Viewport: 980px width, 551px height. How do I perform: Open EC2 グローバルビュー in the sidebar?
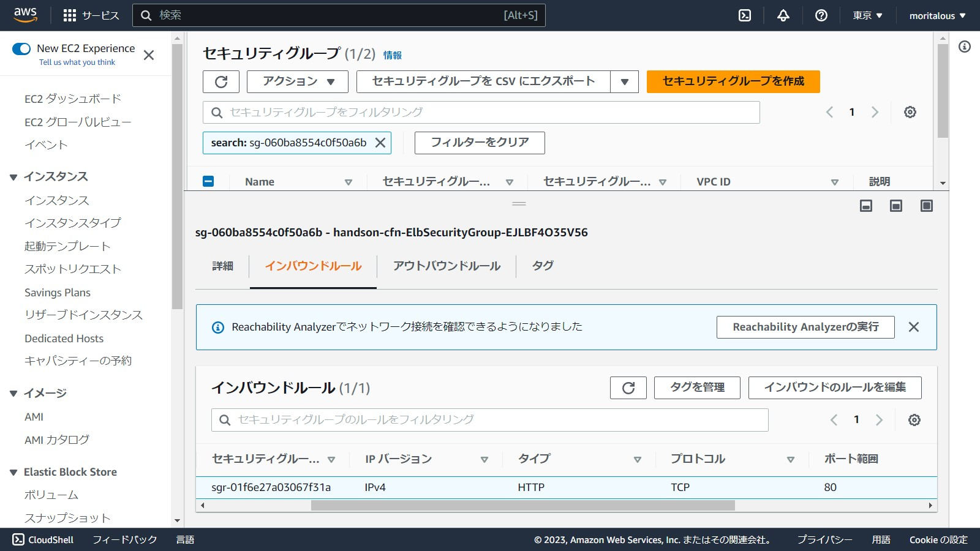(78, 122)
